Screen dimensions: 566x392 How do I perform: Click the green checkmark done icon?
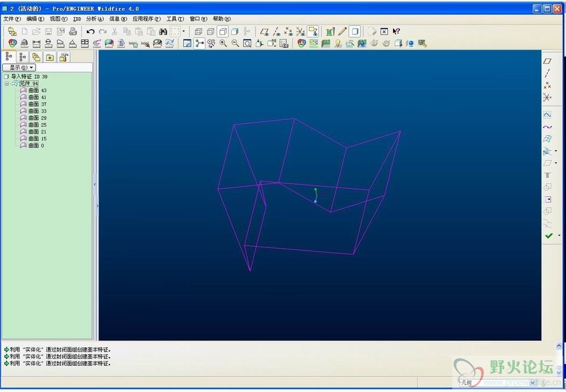[549, 235]
